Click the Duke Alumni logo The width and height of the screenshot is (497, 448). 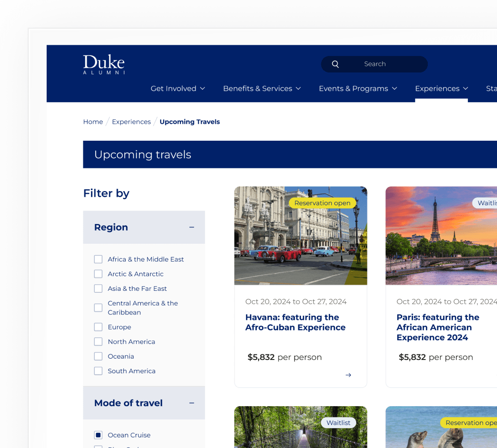(x=104, y=64)
